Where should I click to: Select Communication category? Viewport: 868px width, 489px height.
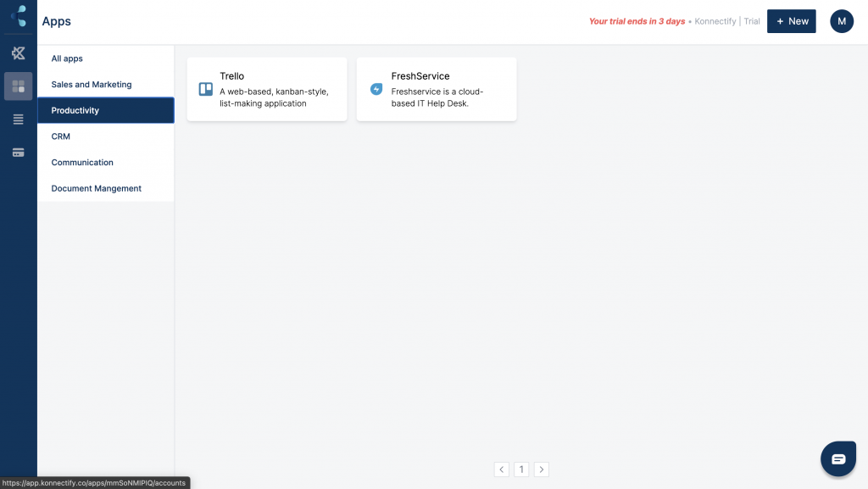pos(106,163)
